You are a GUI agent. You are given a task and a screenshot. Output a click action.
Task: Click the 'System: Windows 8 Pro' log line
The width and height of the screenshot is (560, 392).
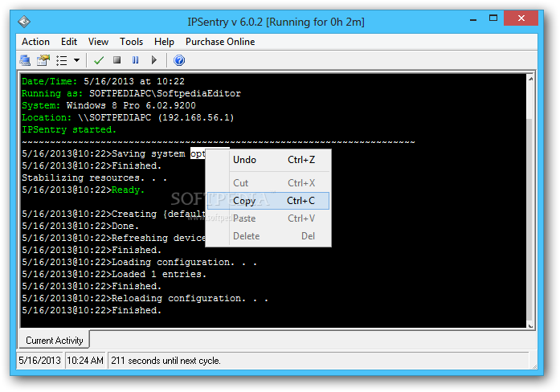click(x=108, y=106)
